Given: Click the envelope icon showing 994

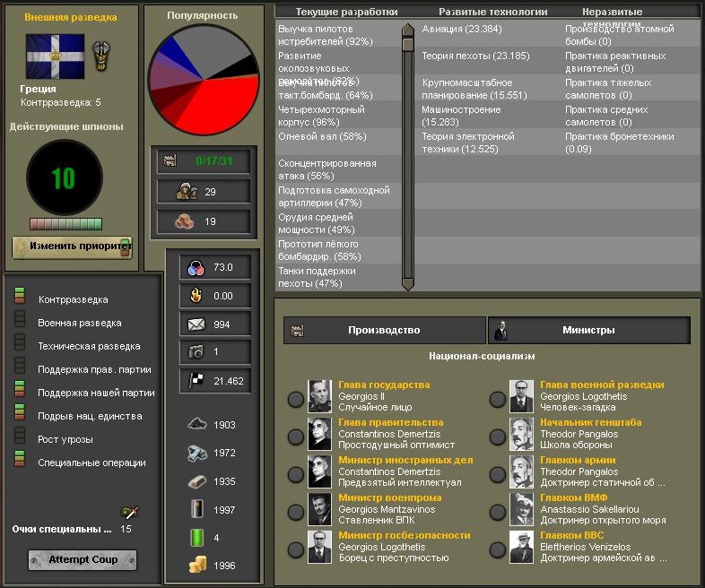Looking at the screenshot, I should coord(195,324).
